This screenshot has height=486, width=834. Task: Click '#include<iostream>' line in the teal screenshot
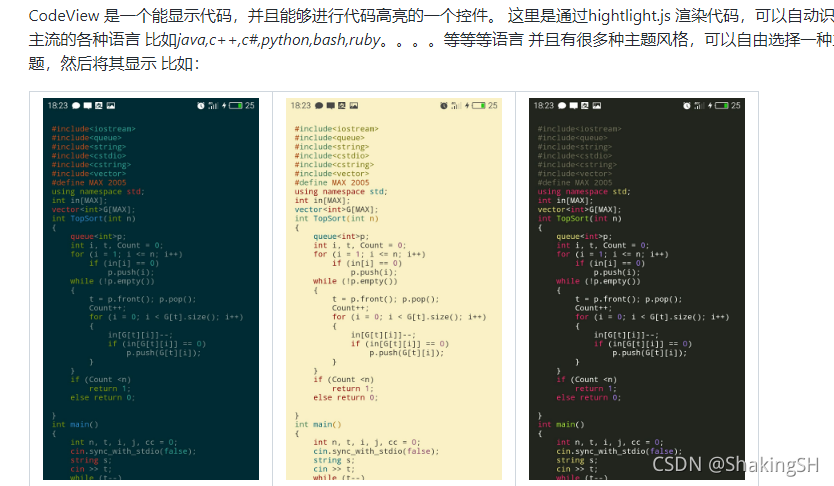tap(94, 129)
